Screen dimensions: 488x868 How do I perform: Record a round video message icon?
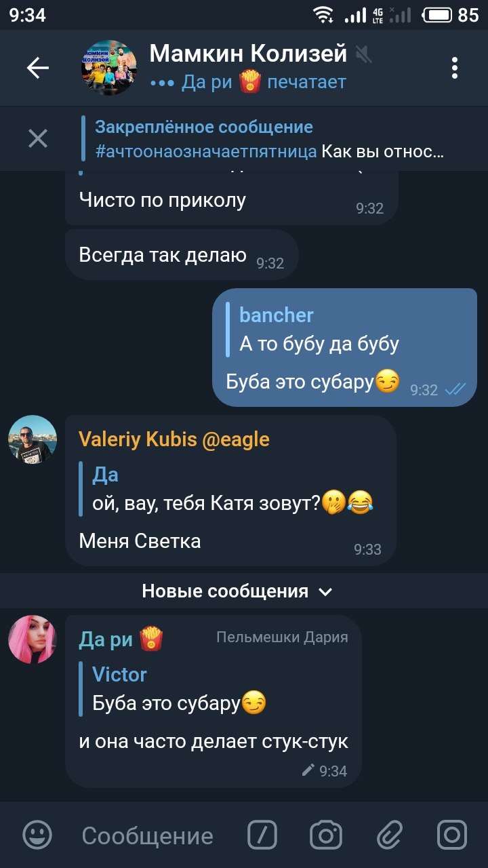[451, 835]
